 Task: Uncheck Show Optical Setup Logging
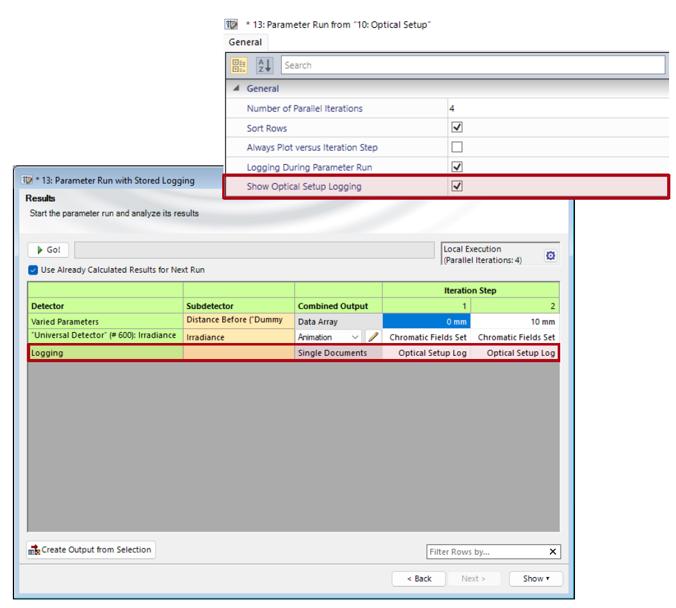457,186
